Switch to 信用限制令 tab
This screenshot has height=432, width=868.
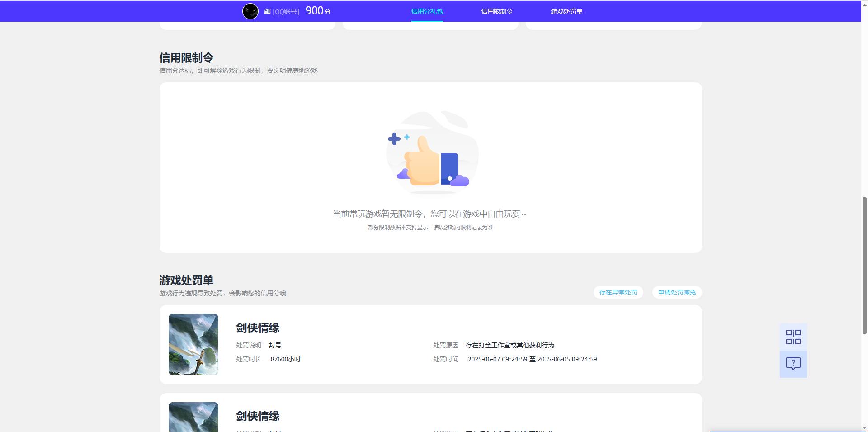(497, 11)
